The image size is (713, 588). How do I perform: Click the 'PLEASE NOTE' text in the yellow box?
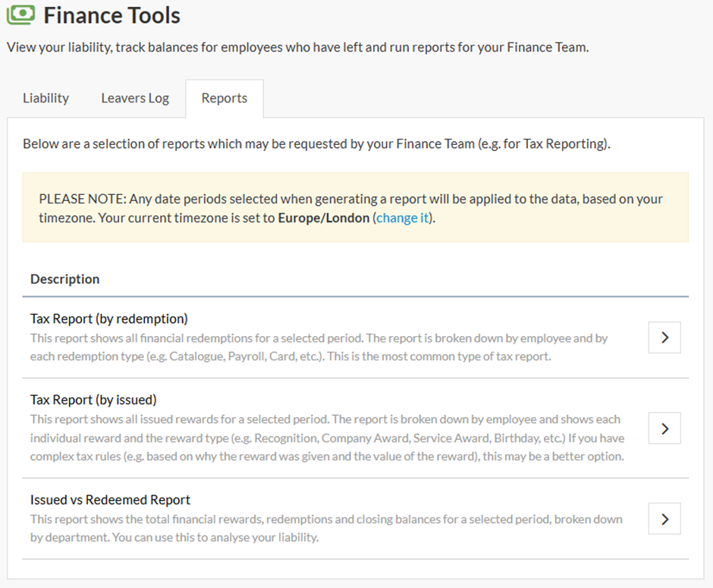(81, 199)
